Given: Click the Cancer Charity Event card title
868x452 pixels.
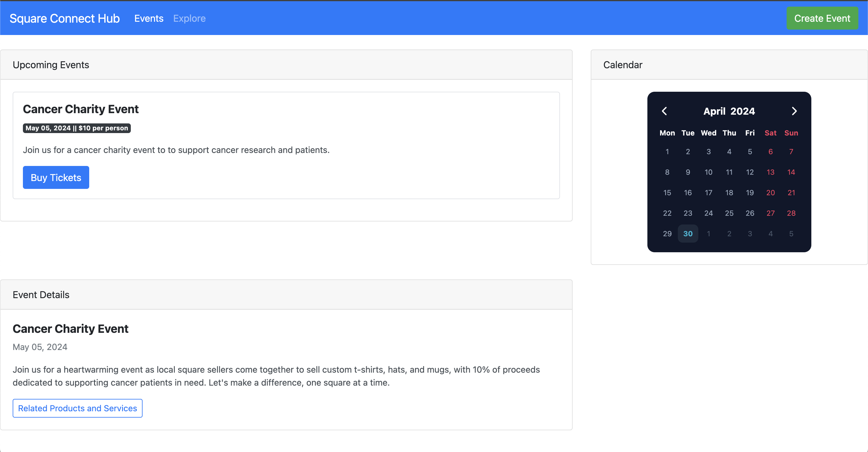Looking at the screenshot, I should (81, 109).
